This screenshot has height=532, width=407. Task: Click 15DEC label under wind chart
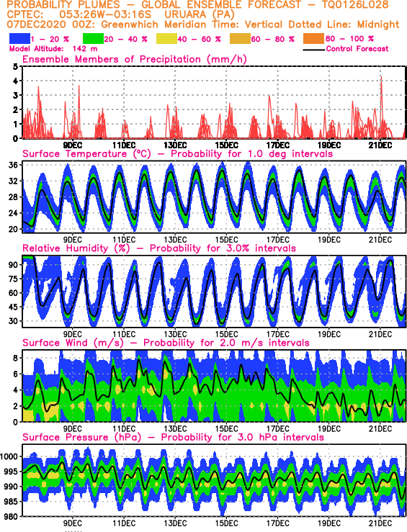click(226, 428)
